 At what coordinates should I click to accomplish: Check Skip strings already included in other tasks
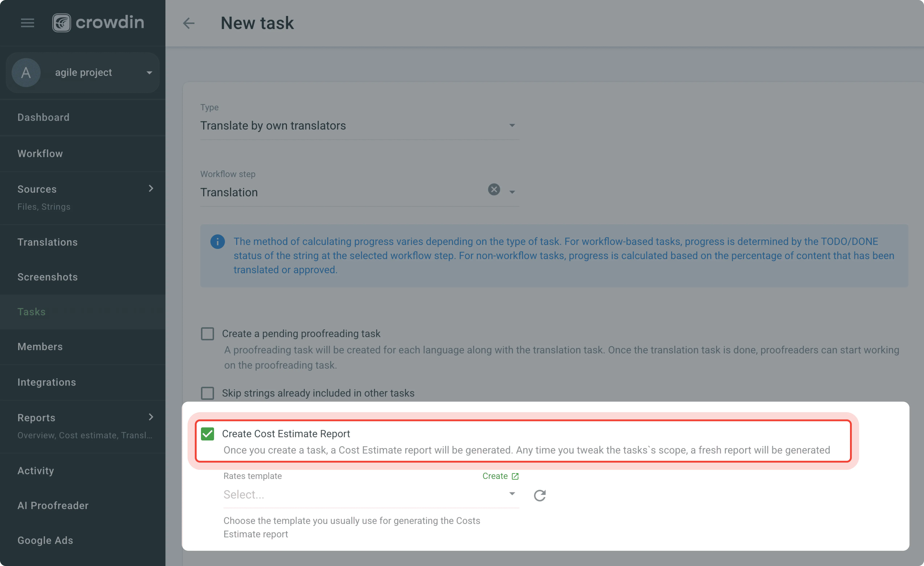[x=207, y=393]
